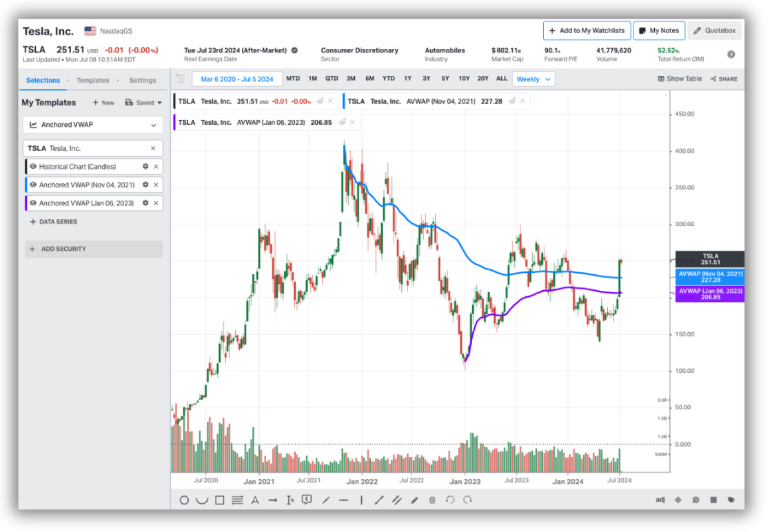Click the header metrics next arrow

[731, 54]
